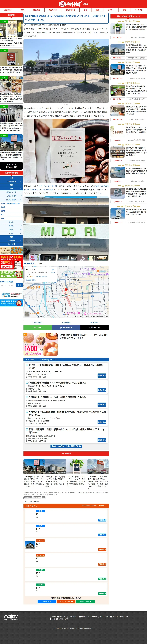Click the article keyword search field
This screenshot has height=644, width=147.
pyautogui.click(x=8, y=285)
